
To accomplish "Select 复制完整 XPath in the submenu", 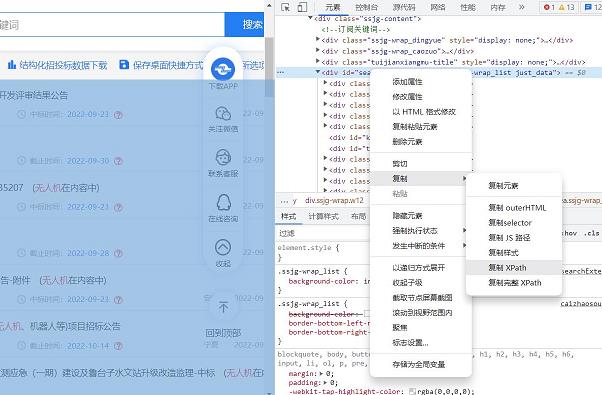I will coord(515,283).
